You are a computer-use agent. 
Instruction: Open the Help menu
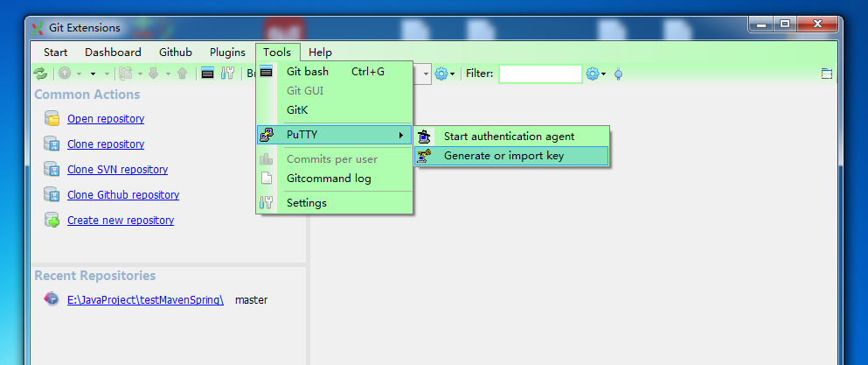click(x=321, y=53)
